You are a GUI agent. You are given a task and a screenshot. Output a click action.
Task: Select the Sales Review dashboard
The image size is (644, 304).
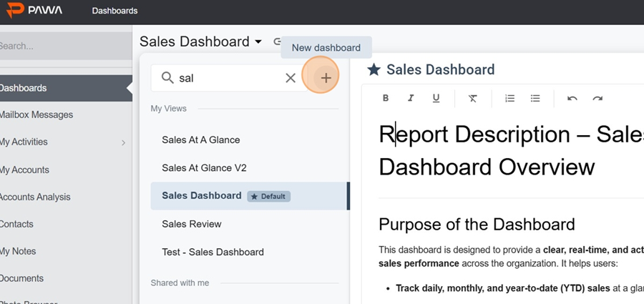192,224
